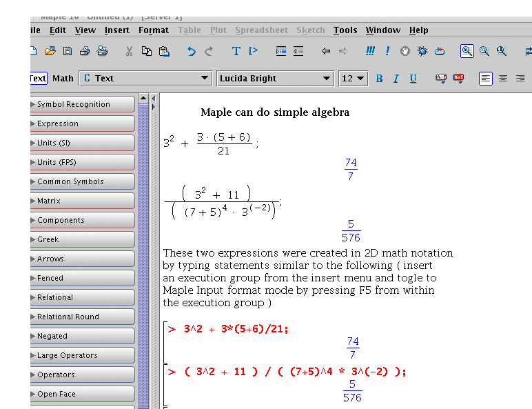Expand the Symbol Recognition palette

[x=83, y=104]
